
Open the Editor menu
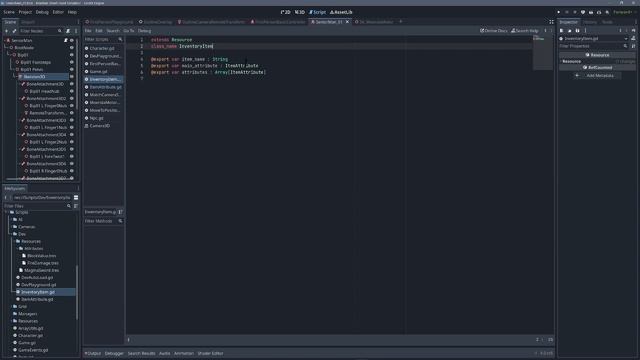58,12
